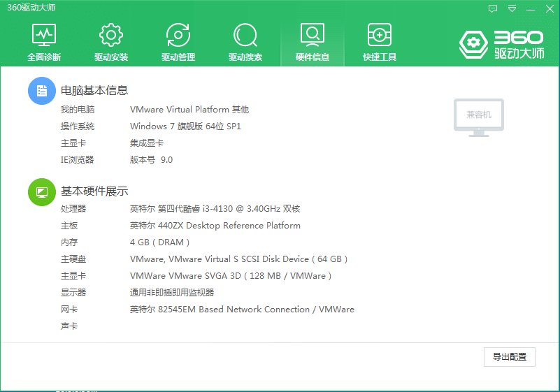Image resolution: width=560 pixels, height=392 pixels.
Task: Minimize the 360驱动大师 window
Action: point(531,8)
